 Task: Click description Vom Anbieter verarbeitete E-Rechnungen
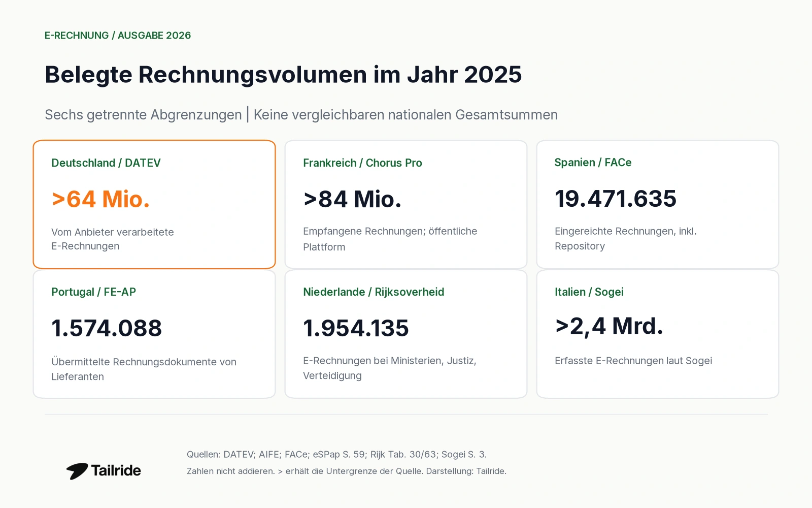click(113, 239)
